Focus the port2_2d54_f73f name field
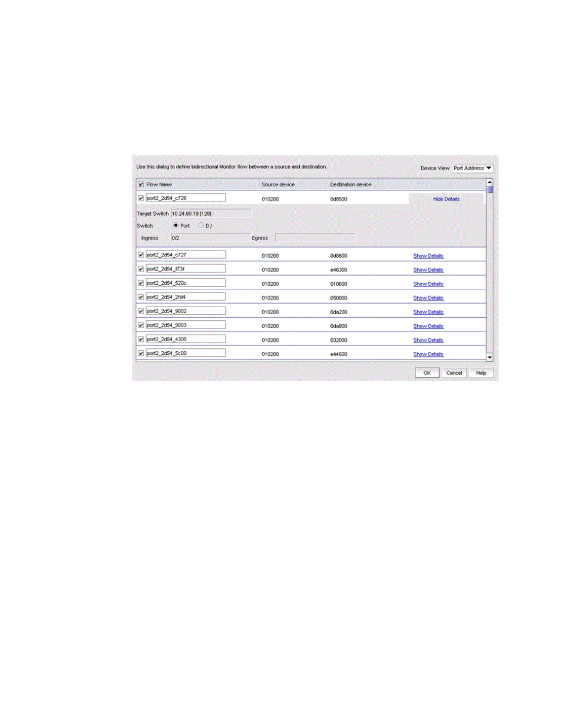Viewport: 562px width, 728px height. tap(186, 269)
